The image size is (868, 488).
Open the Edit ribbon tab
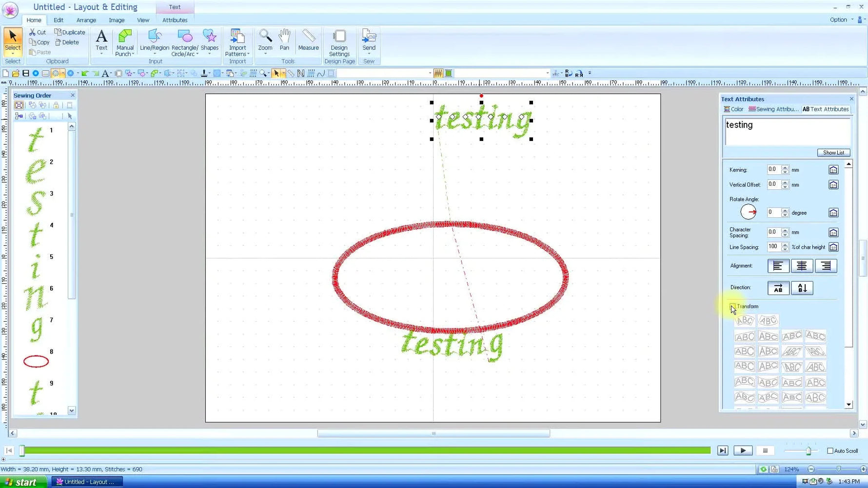tap(59, 20)
